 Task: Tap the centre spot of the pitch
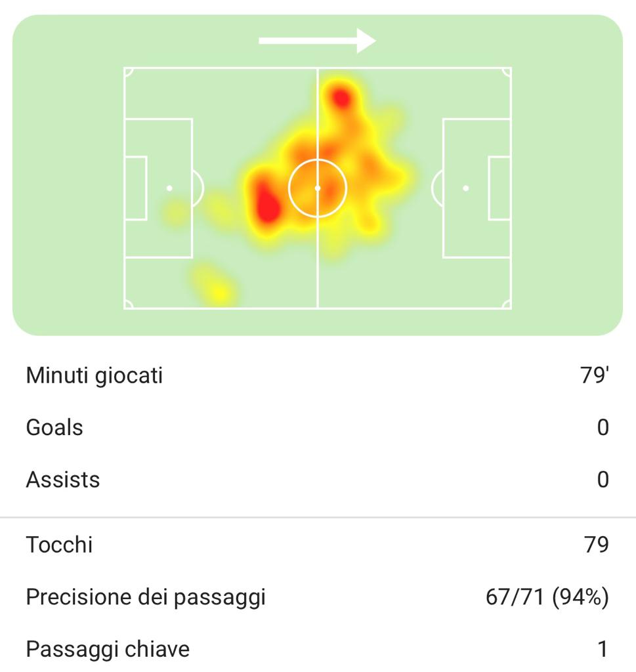pyautogui.click(x=318, y=188)
